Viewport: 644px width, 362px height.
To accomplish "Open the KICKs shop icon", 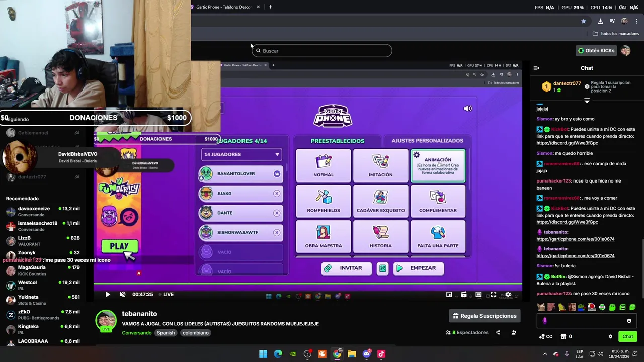I will point(563,336).
